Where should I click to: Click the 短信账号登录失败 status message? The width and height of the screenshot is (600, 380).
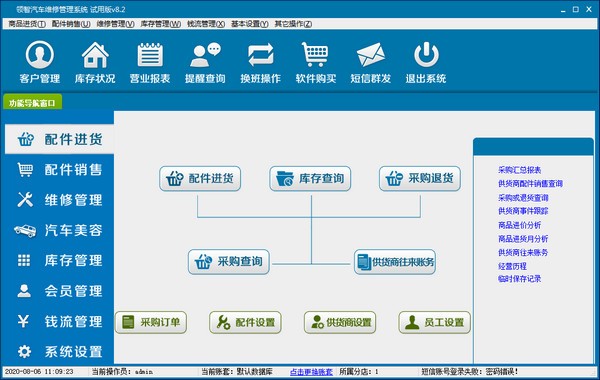[x=470, y=372]
